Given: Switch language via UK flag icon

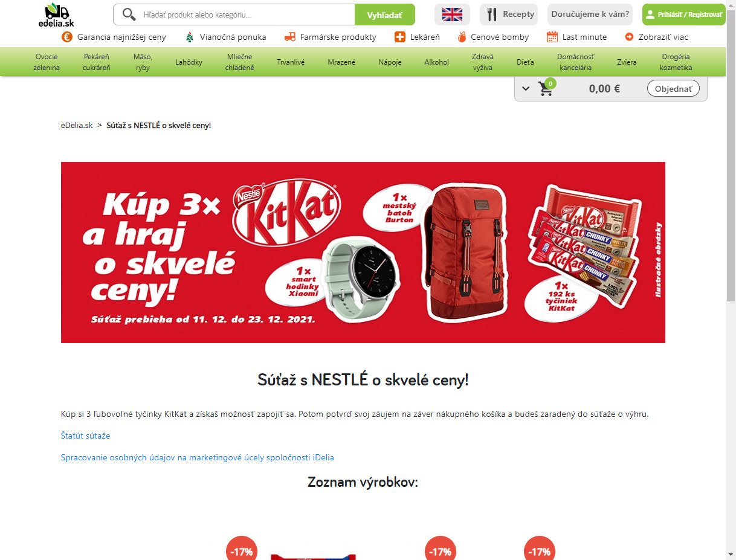Looking at the screenshot, I should tap(452, 14).
